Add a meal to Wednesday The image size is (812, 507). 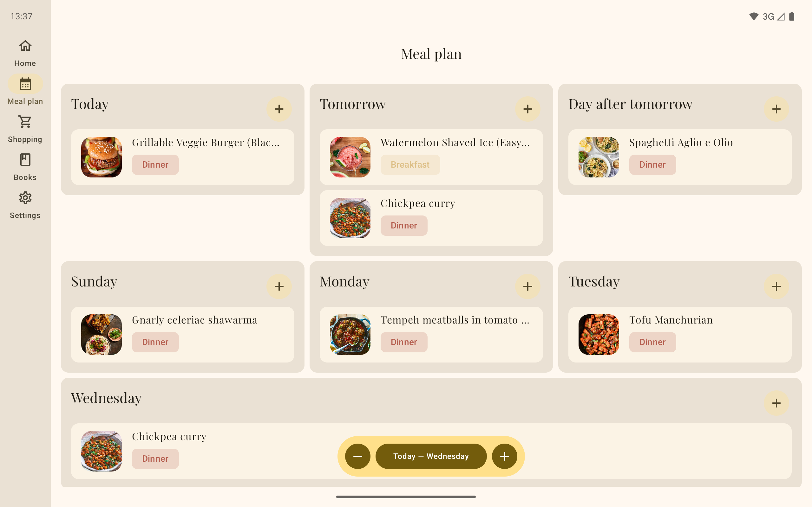[776, 403]
